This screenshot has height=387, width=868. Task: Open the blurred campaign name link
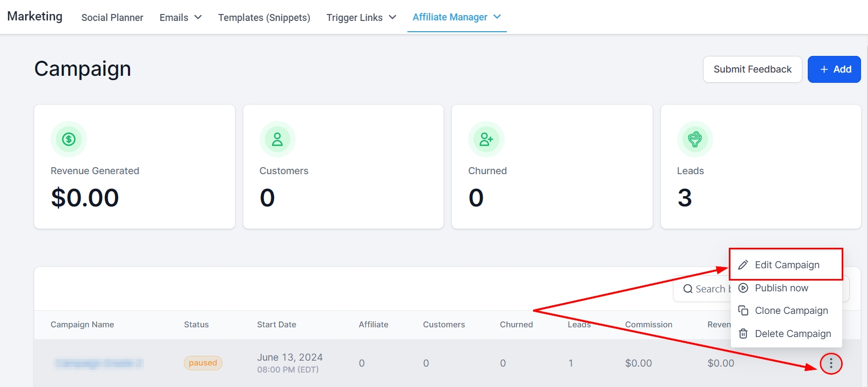point(98,364)
